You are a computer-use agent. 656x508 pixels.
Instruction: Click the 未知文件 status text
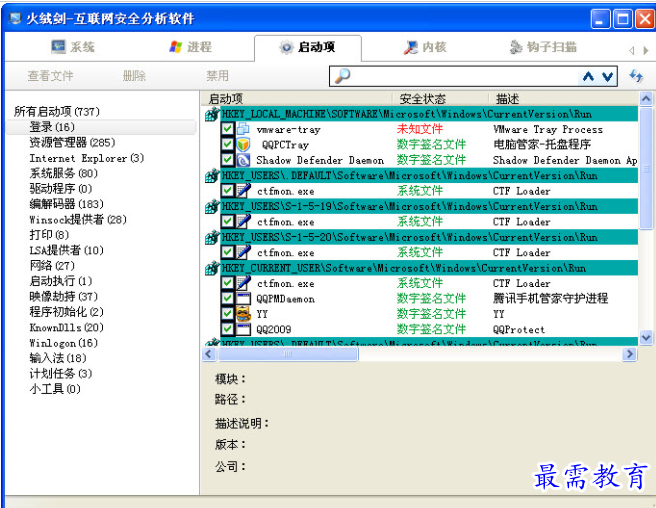click(420, 129)
